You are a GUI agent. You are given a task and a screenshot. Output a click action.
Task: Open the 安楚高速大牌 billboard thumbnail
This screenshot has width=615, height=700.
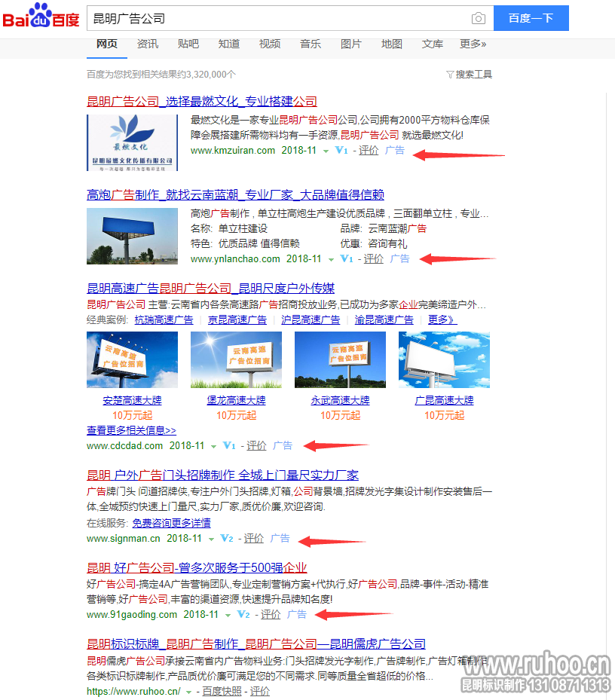pos(132,359)
